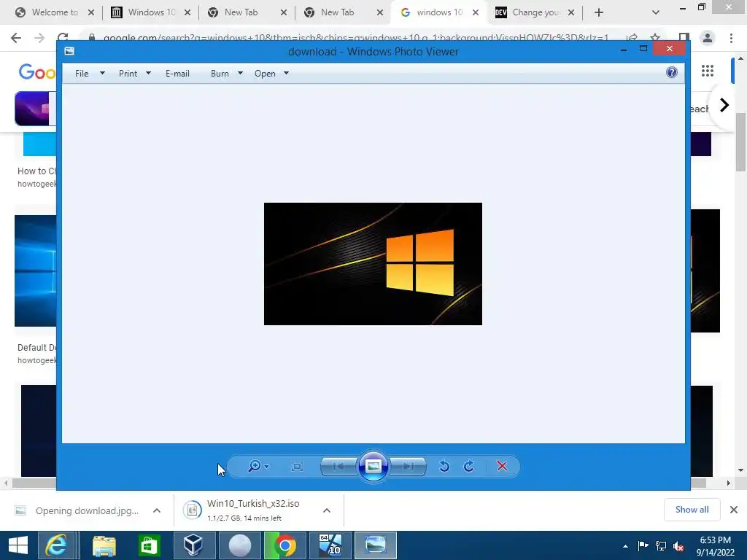Screen dimensions: 747x560
Task: Open Windows 10 upgrade taskbar icon
Action: point(330,545)
